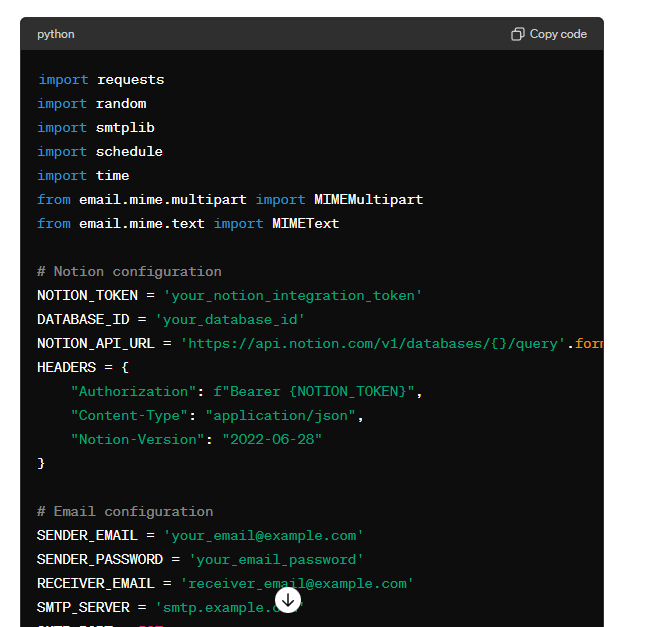Click the email.mime.multipart module name
This screenshot has height=627, width=669.
pyautogui.click(x=163, y=199)
